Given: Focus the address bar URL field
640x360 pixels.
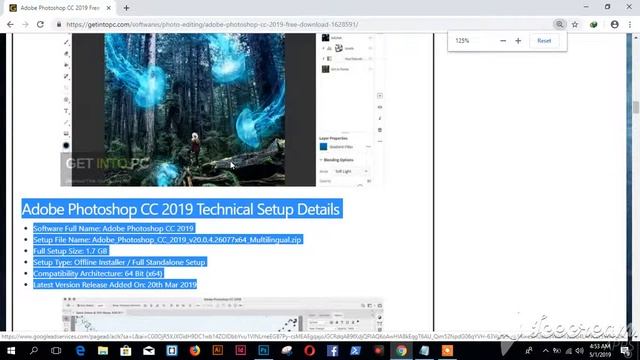Looking at the screenshot, I should point(302,24).
